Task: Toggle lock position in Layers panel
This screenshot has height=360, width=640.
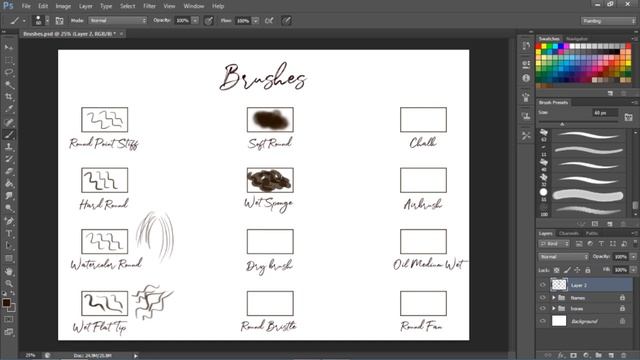Action: pos(577,270)
